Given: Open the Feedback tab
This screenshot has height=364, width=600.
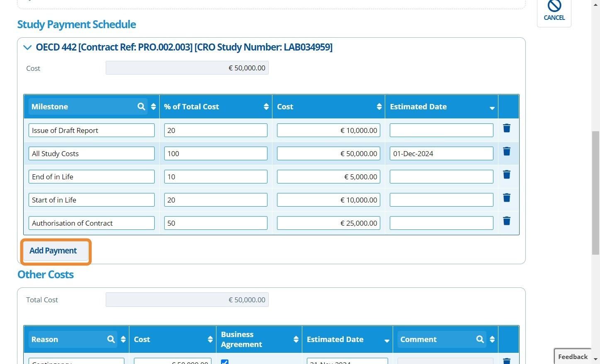Looking at the screenshot, I should [573, 357].
